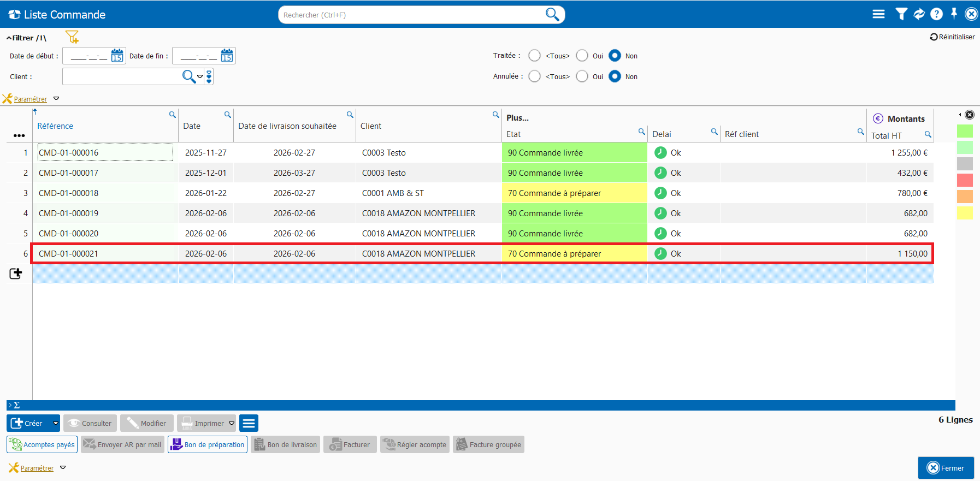
Task: Expand the Créer button dropdown arrow
Action: [55, 423]
